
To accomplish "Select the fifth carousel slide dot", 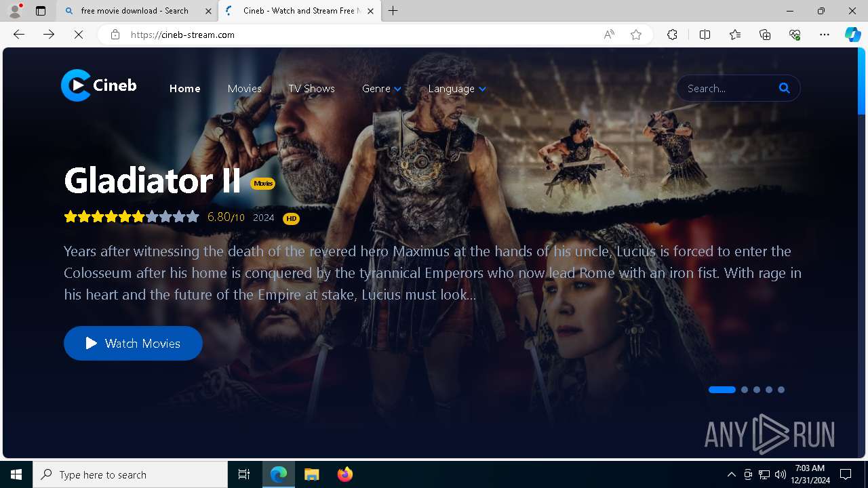I will (781, 390).
